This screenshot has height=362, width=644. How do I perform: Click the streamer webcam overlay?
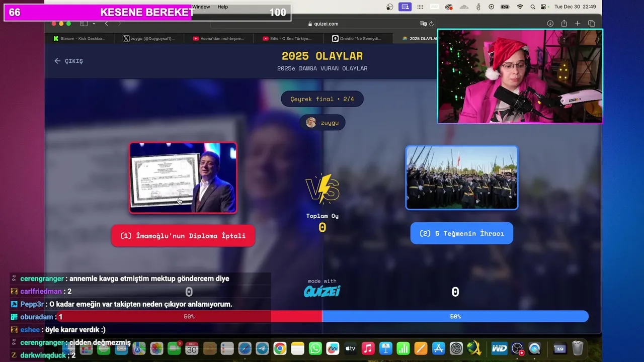tap(520, 76)
